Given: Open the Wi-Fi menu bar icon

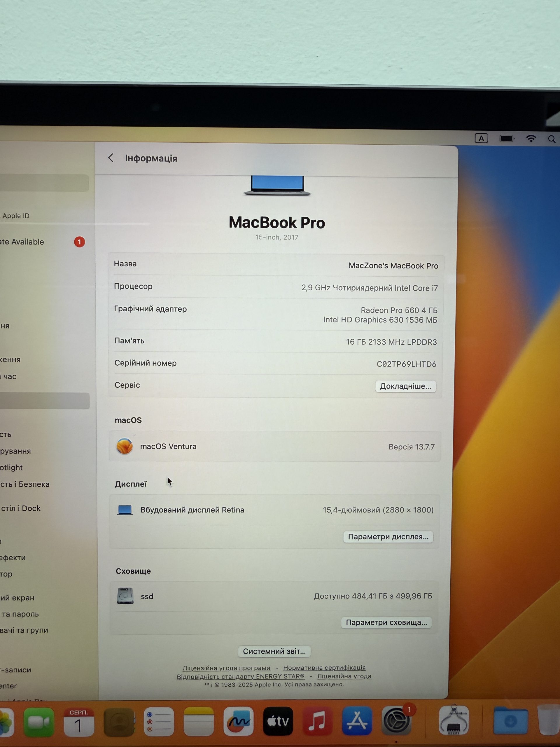Looking at the screenshot, I should point(531,139).
